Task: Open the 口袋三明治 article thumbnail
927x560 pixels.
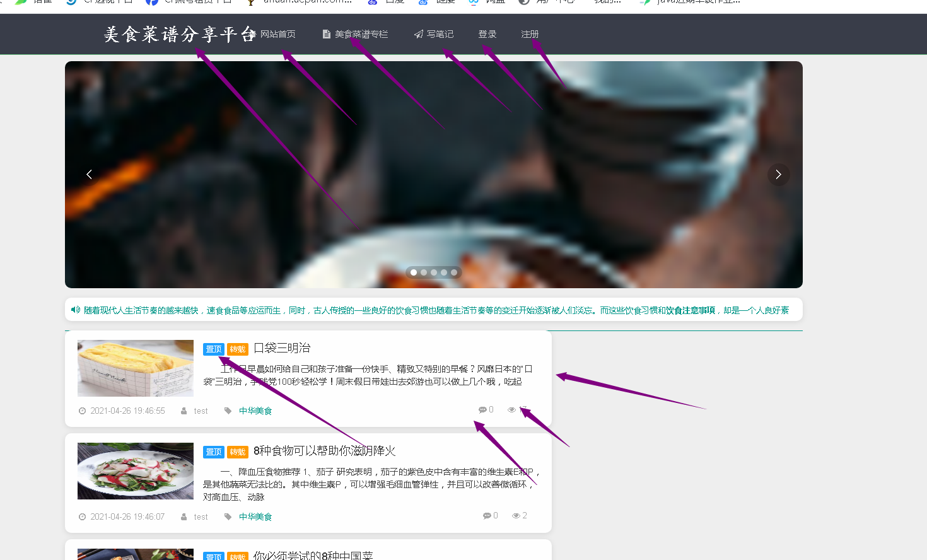Action: [135, 368]
